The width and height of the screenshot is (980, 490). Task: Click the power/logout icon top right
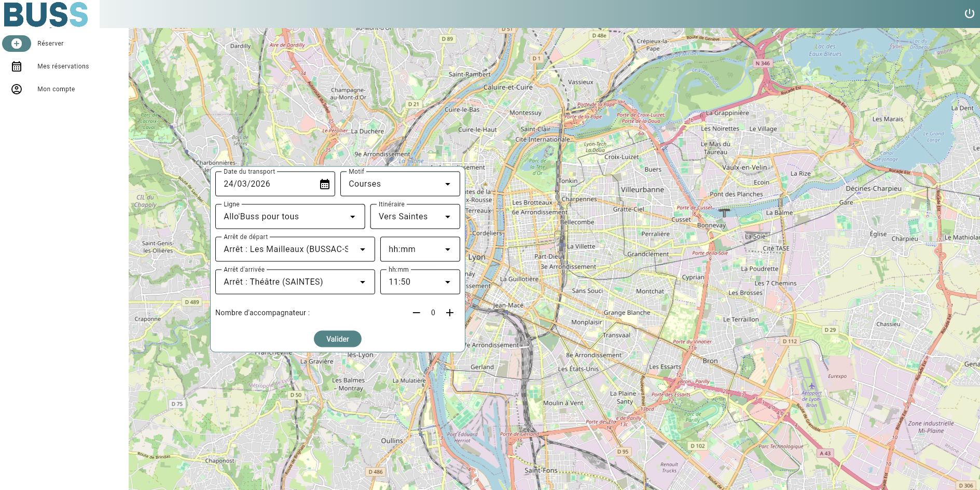tap(969, 13)
